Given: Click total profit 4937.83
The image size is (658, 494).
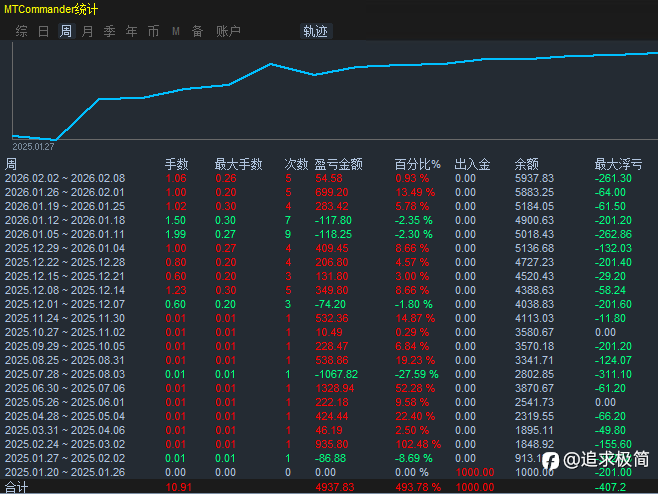Looking at the screenshot, I should pyautogui.click(x=335, y=487).
